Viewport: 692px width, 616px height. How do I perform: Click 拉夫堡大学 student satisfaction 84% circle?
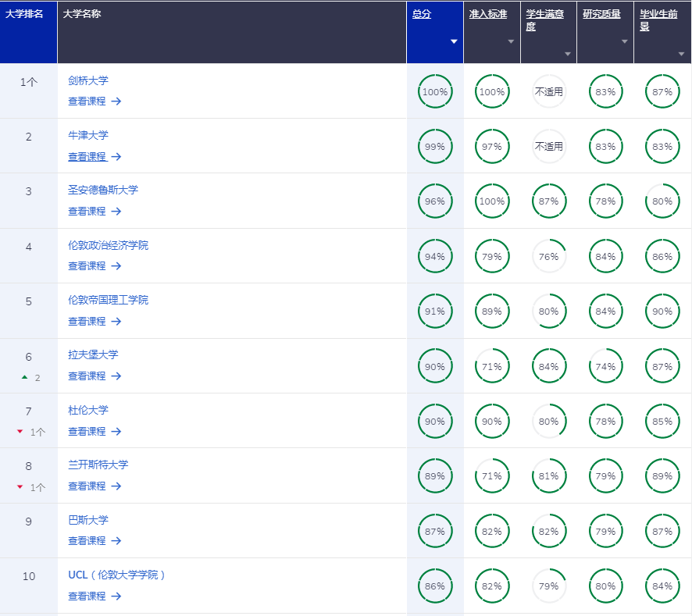click(x=549, y=366)
